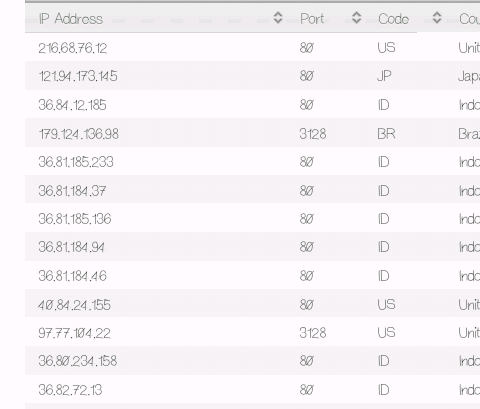Select the 36.81.185.233 address cell
This screenshot has width=480, height=409.
pos(76,162)
